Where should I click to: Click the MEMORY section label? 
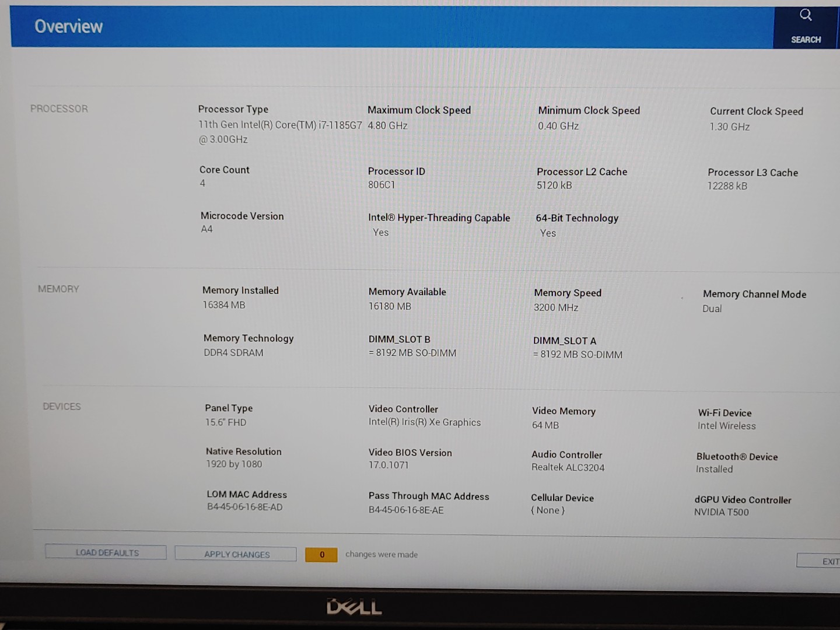[x=58, y=289]
